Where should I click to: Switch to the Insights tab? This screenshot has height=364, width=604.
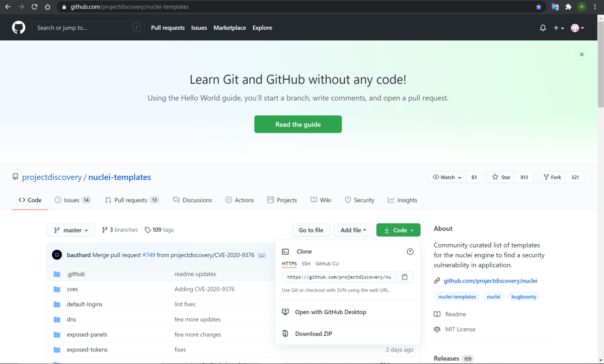402,200
